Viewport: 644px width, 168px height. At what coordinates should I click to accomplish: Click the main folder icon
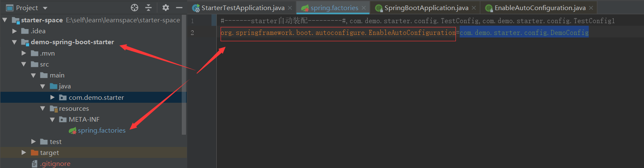(44, 75)
